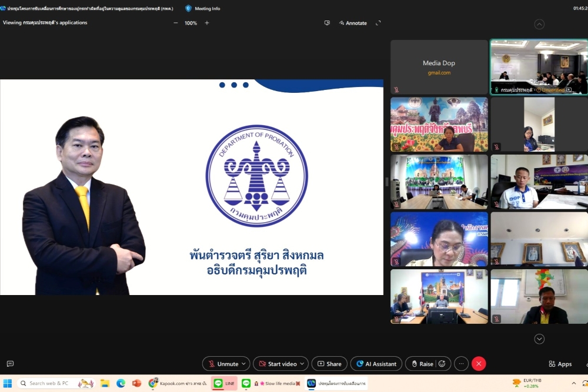This screenshot has height=392, width=588.
Task: Leave the meeting with red X button
Action: 479,364
